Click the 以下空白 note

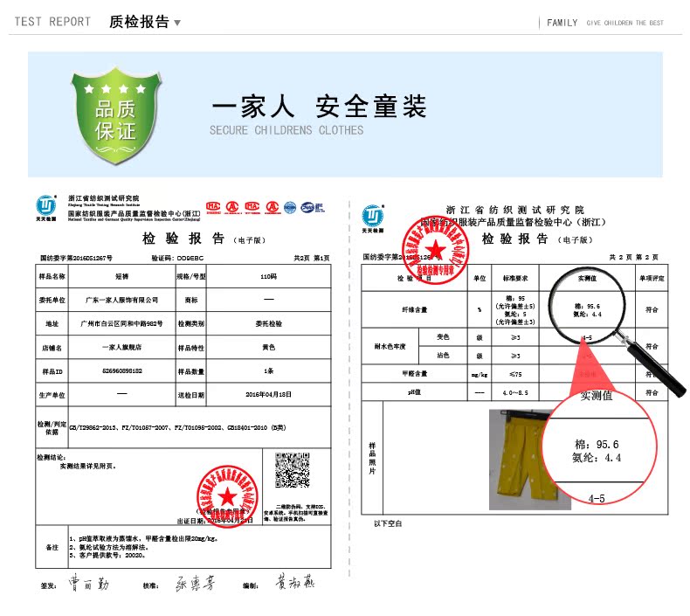[x=388, y=523]
